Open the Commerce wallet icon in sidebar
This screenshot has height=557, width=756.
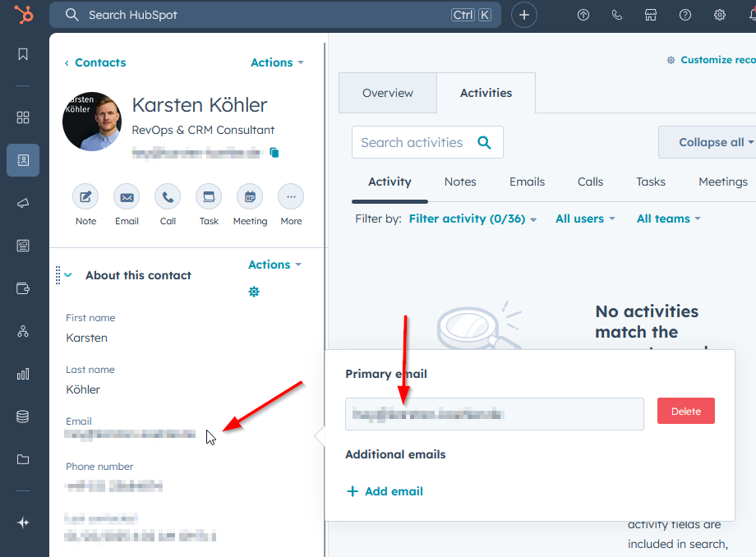tap(23, 288)
